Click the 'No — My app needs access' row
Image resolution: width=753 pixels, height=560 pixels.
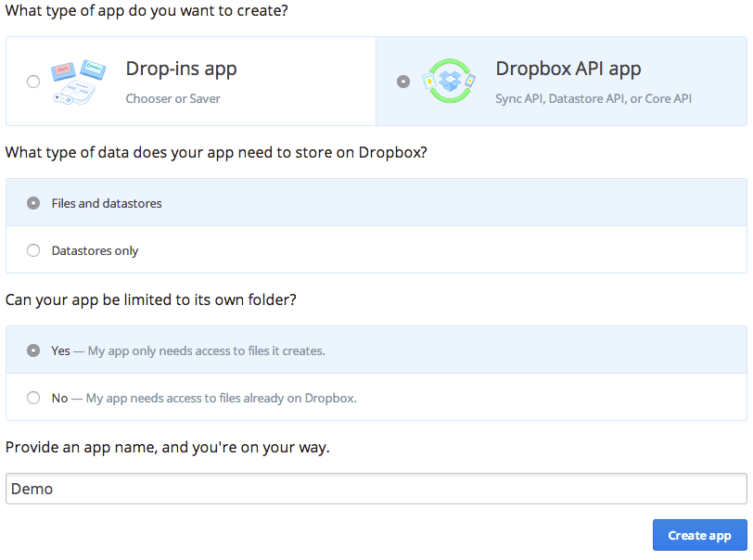tap(278, 398)
